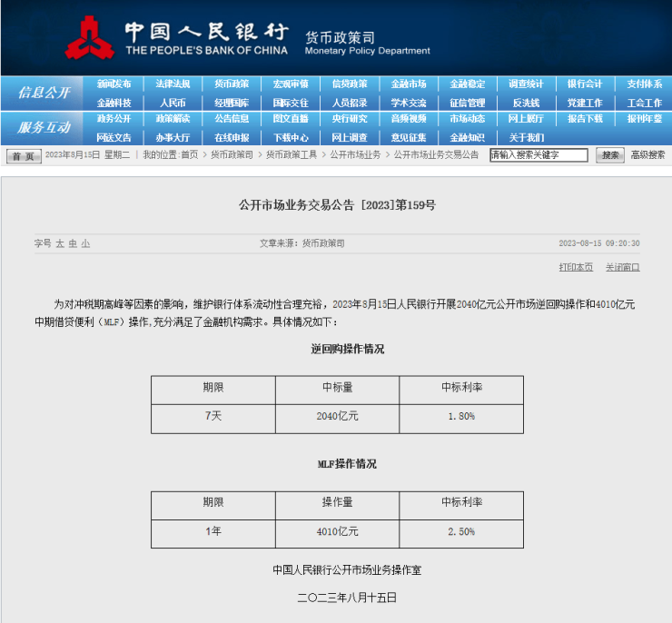The image size is (672, 623).
Task: Open 公开市场业务交易公告 breadcrumb link
Action: [x=436, y=154]
